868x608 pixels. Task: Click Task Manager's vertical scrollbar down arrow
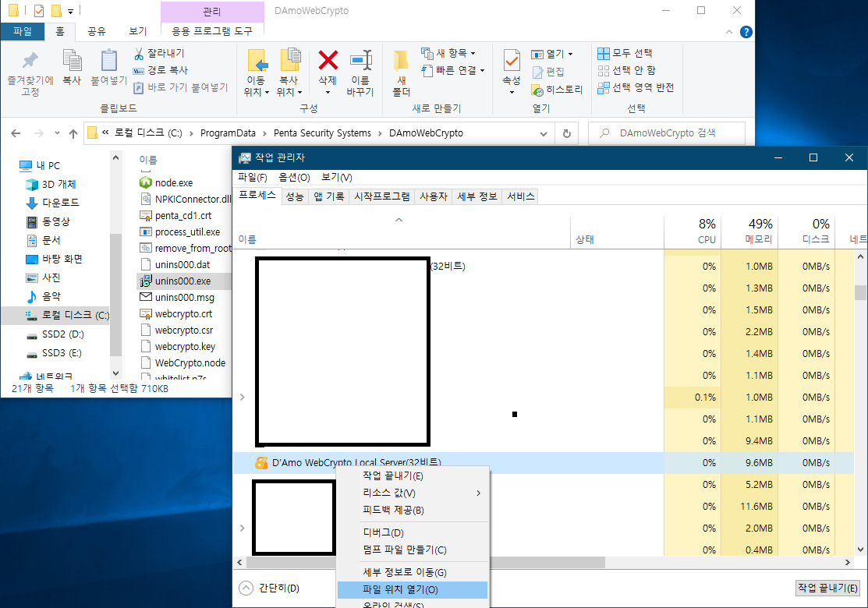(860, 550)
